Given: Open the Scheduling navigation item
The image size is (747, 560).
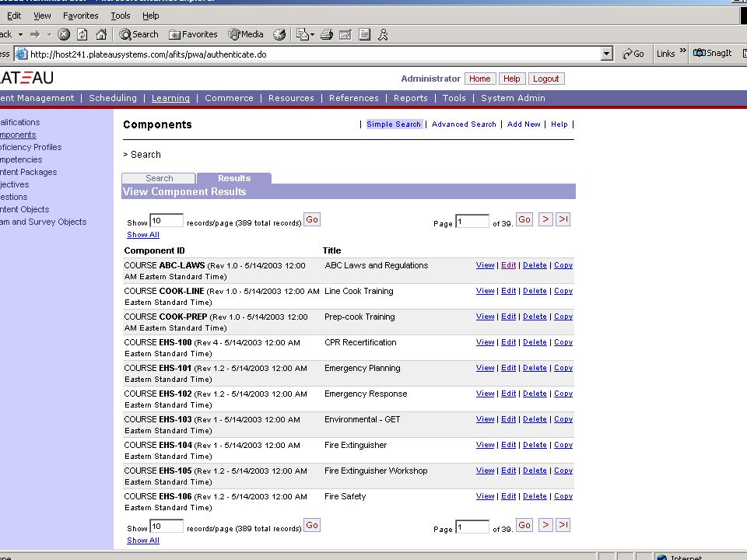Looking at the screenshot, I should pos(112,98).
